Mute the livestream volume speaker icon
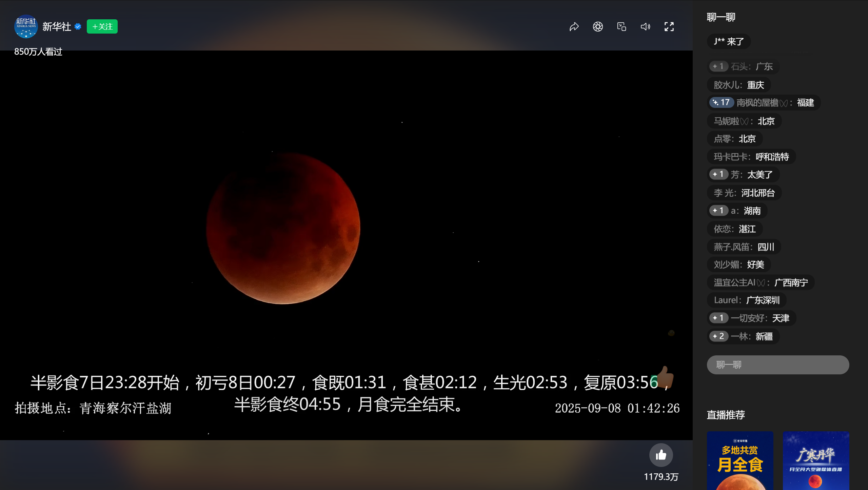This screenshot has width=868, height=490. coord(645,26)
